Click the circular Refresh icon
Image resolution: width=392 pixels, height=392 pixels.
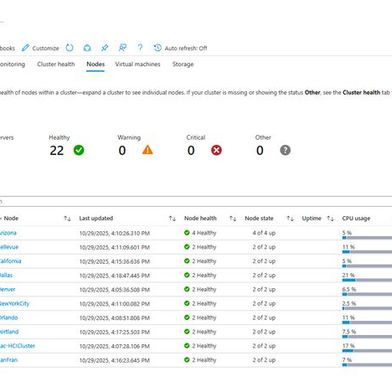(x=69, y=48)
